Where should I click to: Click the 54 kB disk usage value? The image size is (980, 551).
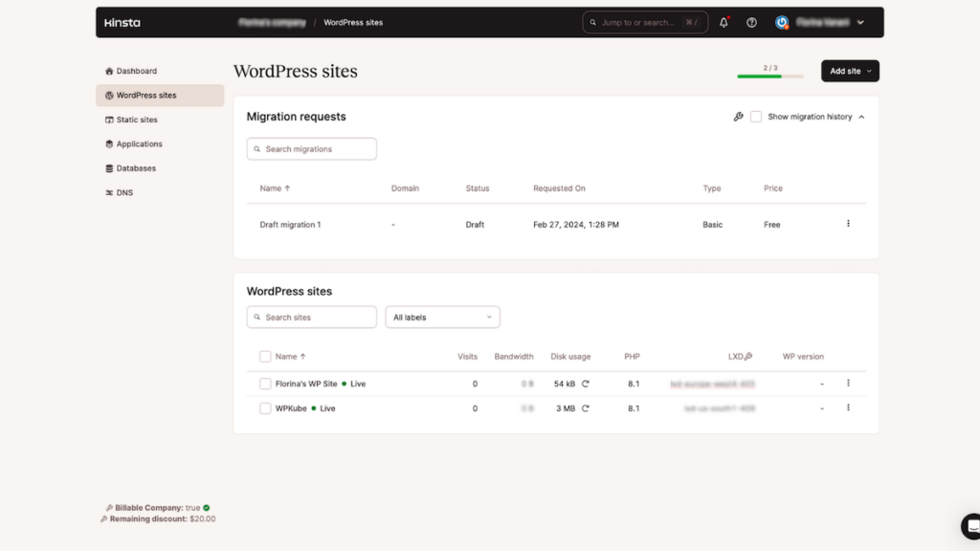[x=565, y=384]
